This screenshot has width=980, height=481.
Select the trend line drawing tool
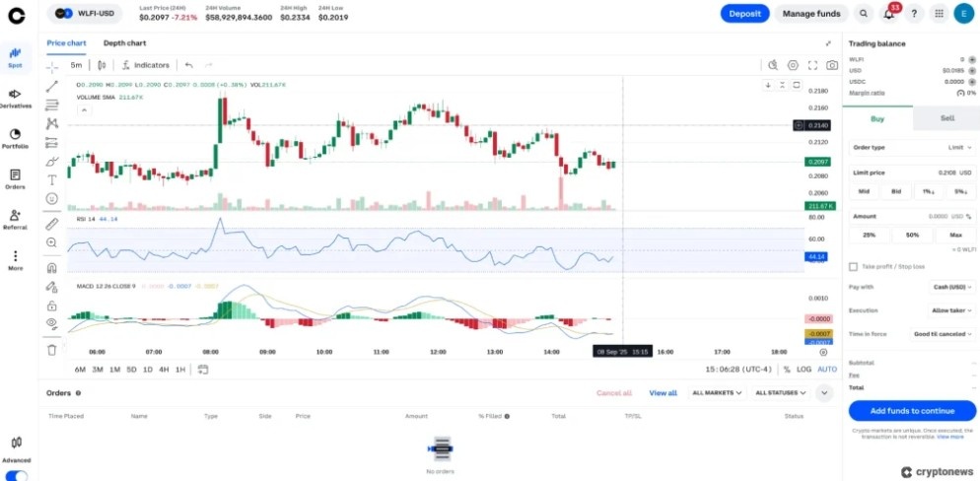52,87
